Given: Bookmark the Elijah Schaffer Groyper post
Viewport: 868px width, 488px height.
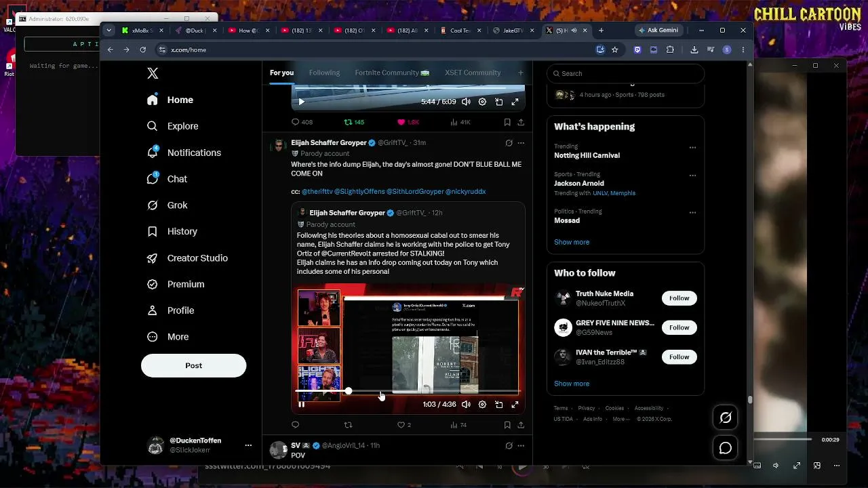Looking at the screenshot, I should (x=507, y=425).
